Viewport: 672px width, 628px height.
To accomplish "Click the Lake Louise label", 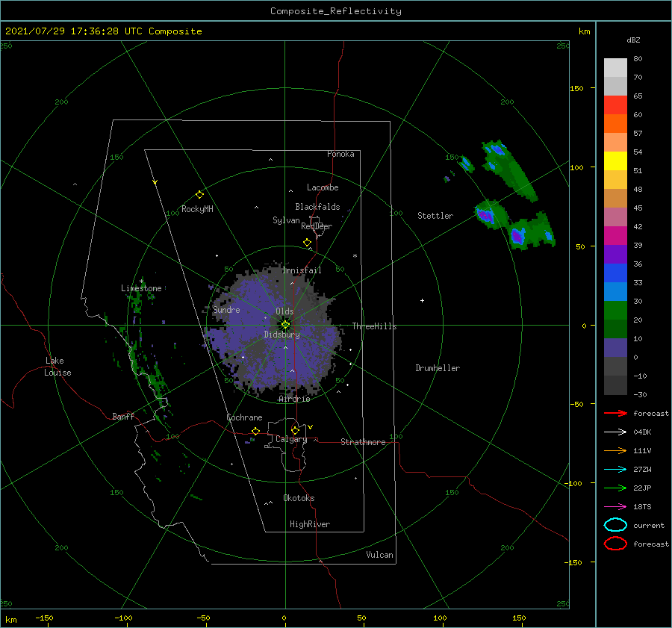I will [x=57, y=367].
